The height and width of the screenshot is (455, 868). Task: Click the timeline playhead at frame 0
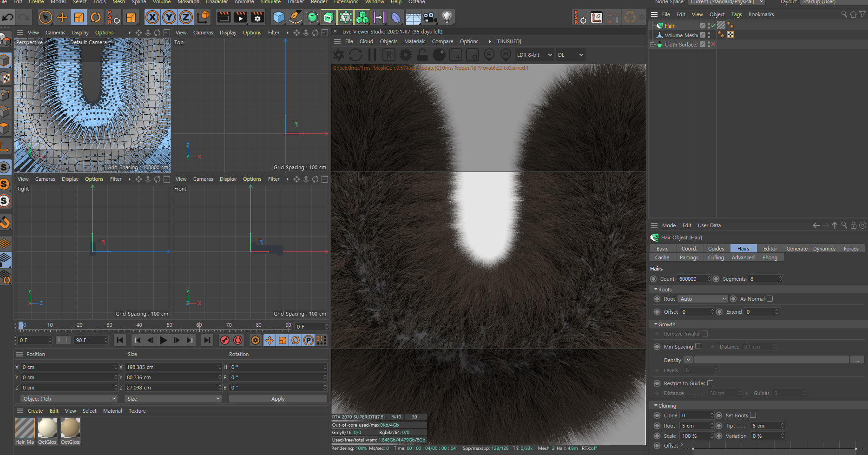click(x=20, y=326)
